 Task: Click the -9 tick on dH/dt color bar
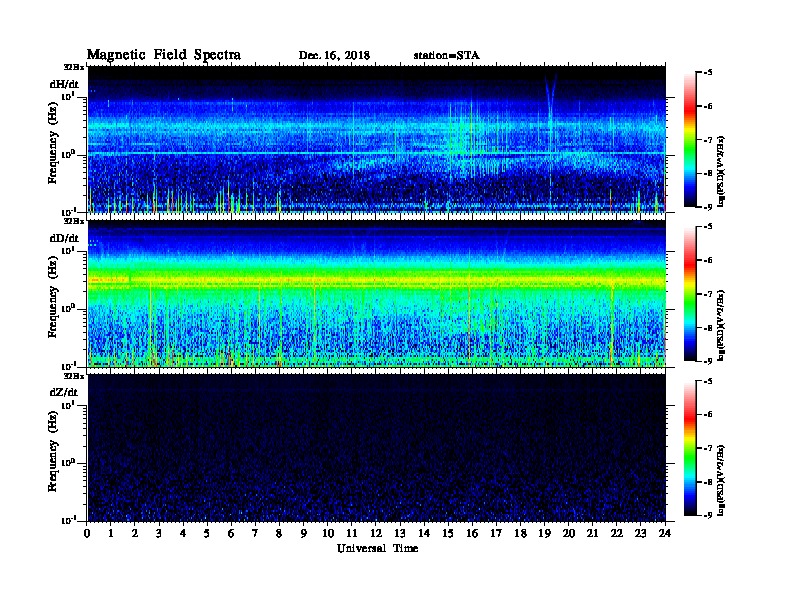click(x=708, y=207)
